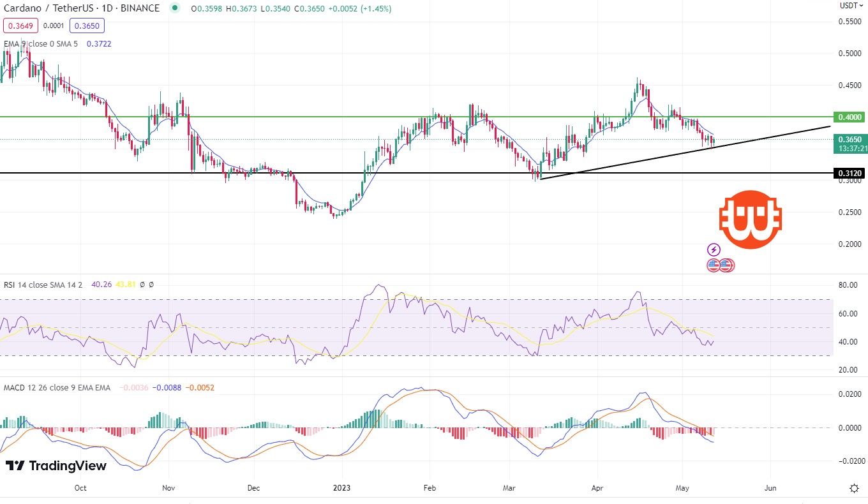Select the MACD 12 26 close legend
Viewport: 868px width, 504px height.
click(57, 387)
